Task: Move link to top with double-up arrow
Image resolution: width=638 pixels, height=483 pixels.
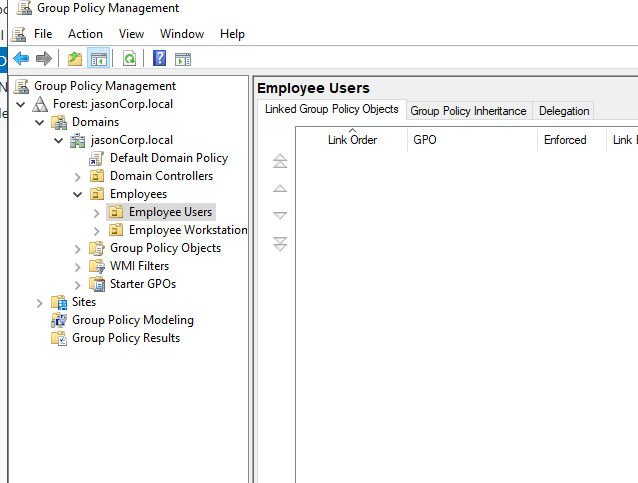Action: (x=280, y=161)
